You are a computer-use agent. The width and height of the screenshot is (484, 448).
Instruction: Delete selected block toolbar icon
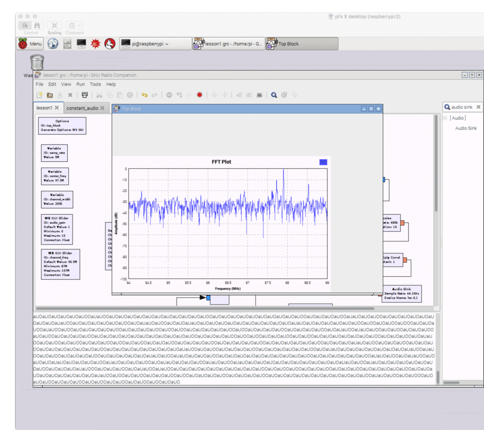click(x=130, y=95)
